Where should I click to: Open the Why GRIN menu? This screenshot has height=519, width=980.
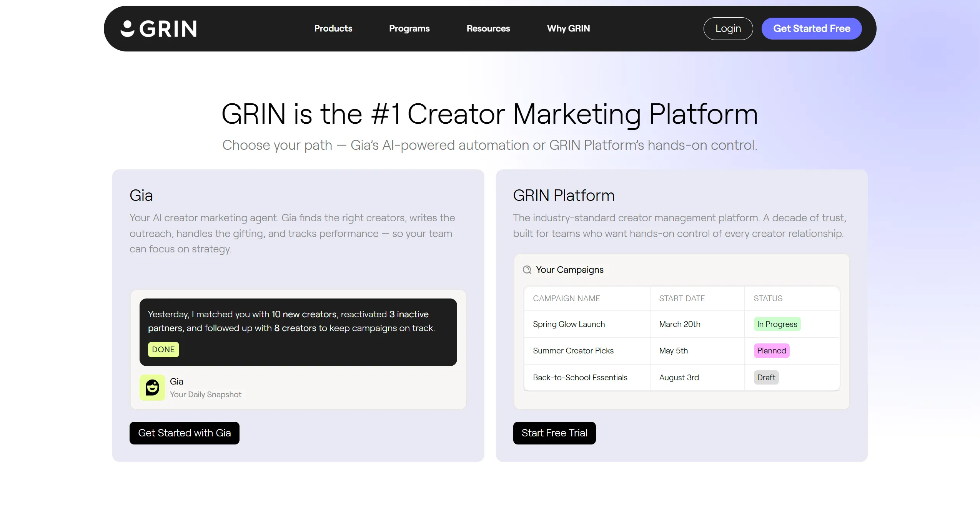point(568,28)
